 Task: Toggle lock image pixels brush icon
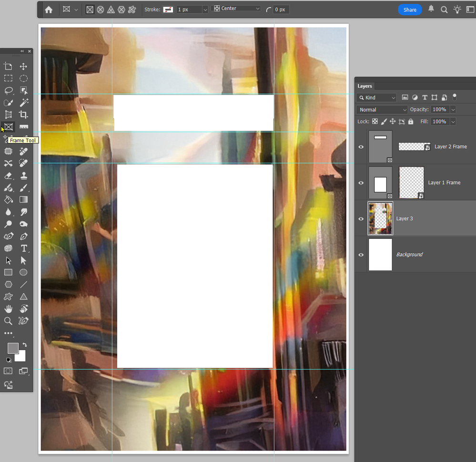click(x=384, y=122)
